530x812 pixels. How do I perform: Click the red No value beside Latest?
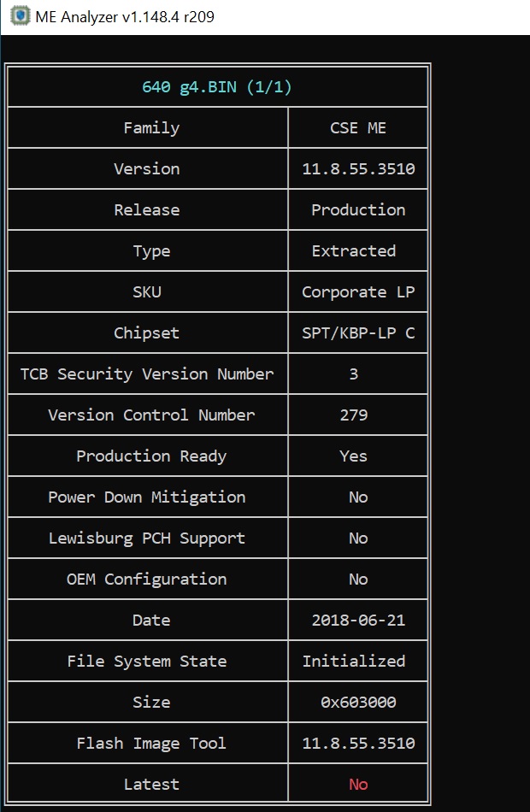(x=358, y=785)
